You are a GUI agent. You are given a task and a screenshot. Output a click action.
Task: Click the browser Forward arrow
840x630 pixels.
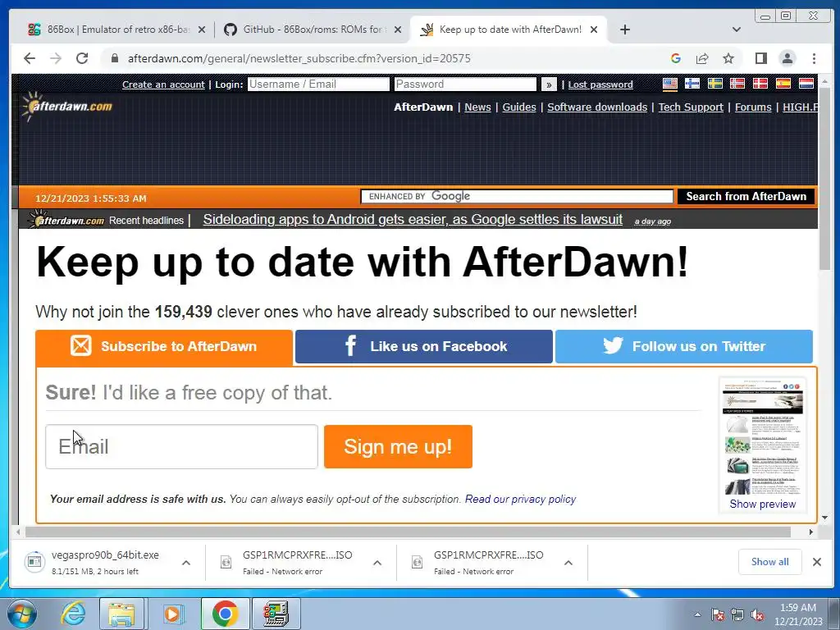point(56,58)
